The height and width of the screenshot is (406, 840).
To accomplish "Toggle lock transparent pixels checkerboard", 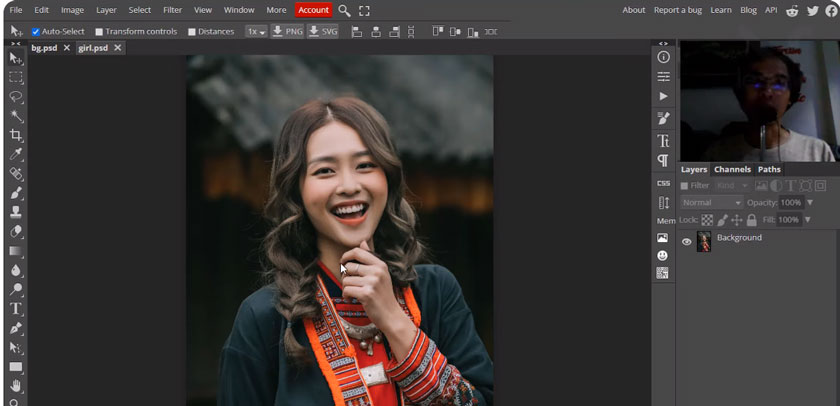I will (707, 220).
